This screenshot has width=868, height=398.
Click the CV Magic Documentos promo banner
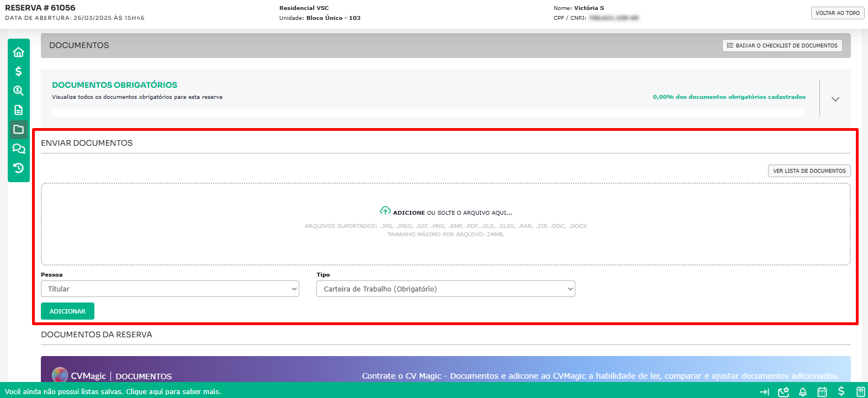pyautogui.click(x=446, y=369)
